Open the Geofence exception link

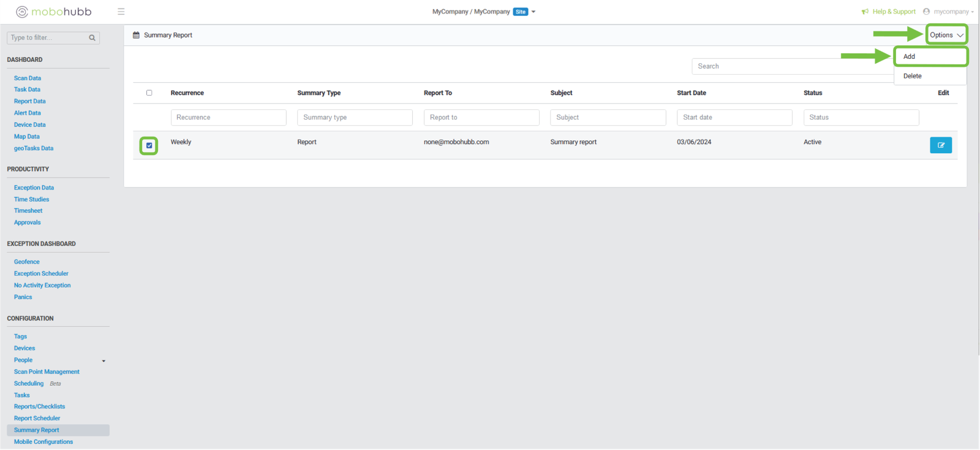(x=27, y=262)
